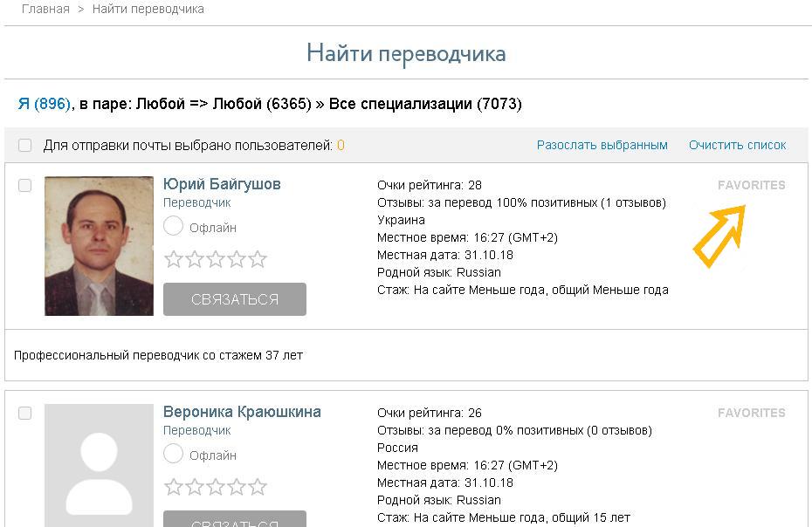Click the third star under Вероника Краюшкина
This screenshot has width=812, height=527.
[x=216, y=487]
